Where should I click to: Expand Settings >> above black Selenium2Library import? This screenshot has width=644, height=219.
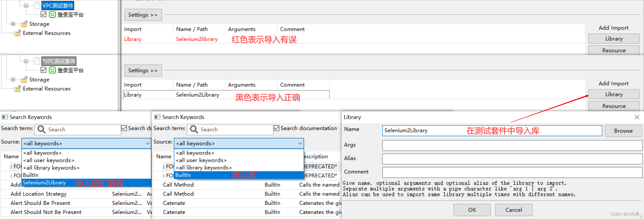pos(143,70)
